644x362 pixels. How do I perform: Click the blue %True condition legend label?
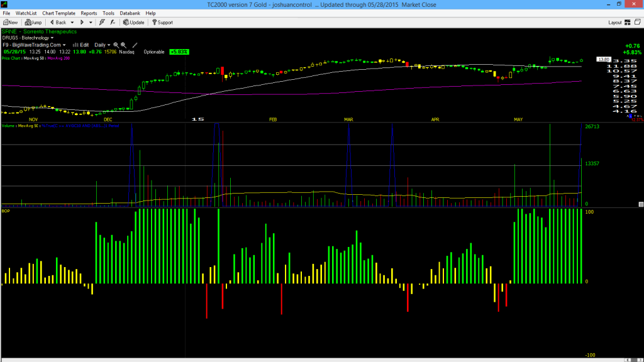pos(80,126)
